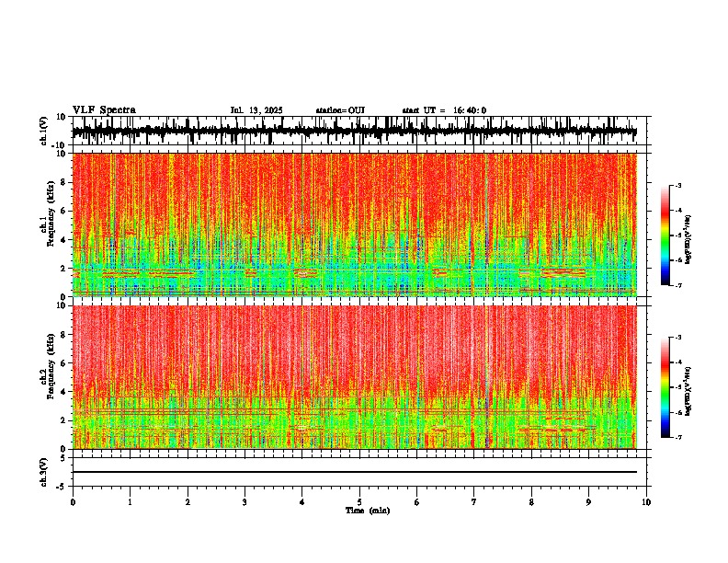This screenshot has width=728, height=563.
Task: Click inside the ch.2 spectrogram panel
Action: coord(354,377)
